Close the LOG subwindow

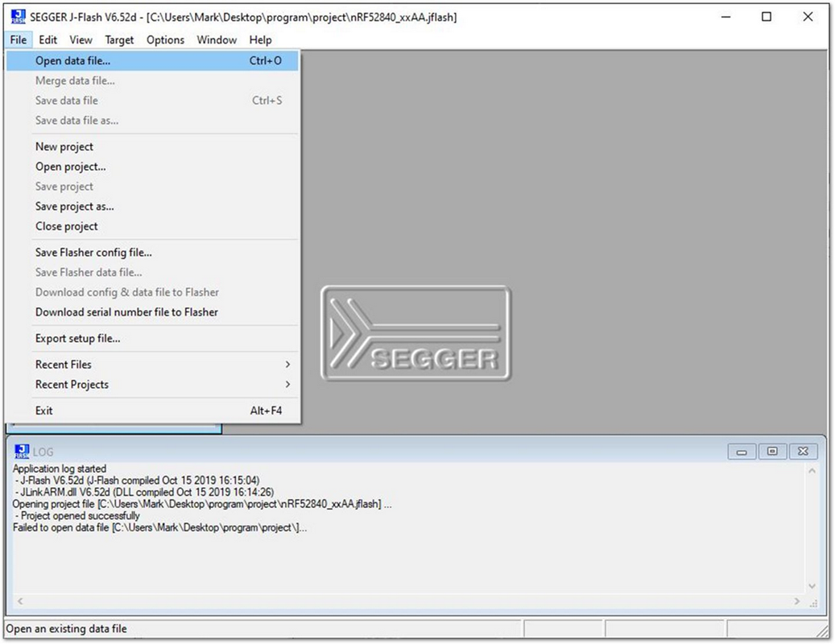803,452
